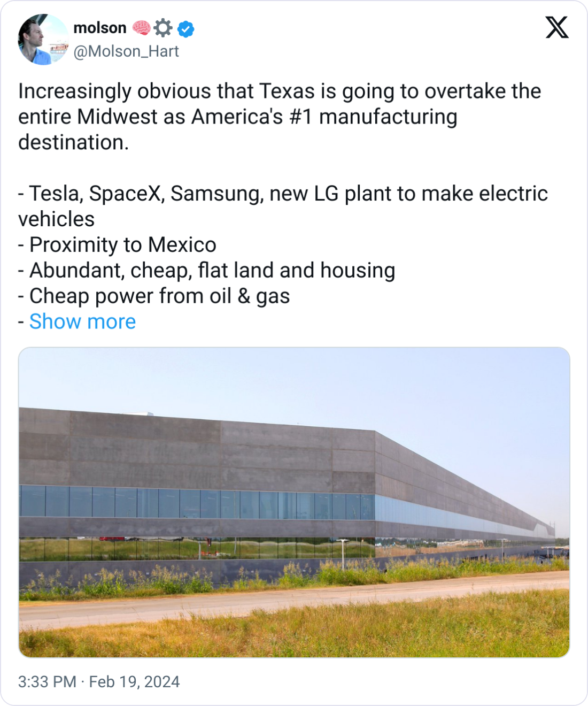Click the gear emoji beside the name
Viewport: 588px width, 706px height.
[163, 28]
